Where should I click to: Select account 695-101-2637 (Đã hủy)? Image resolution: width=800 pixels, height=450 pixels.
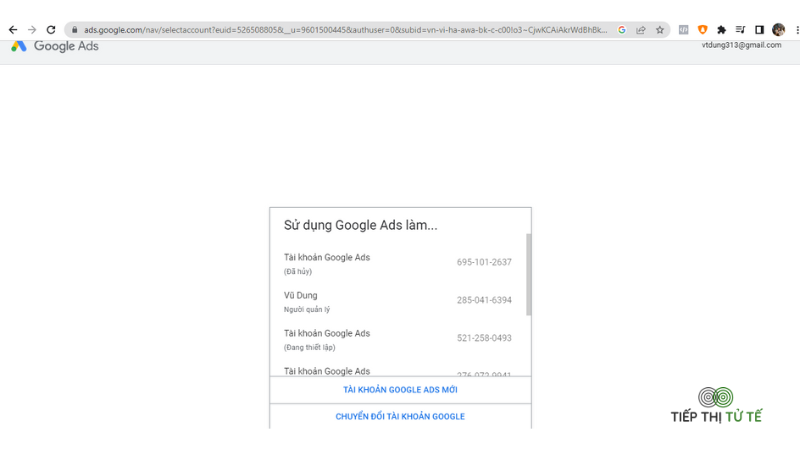(x=398, y=263)
